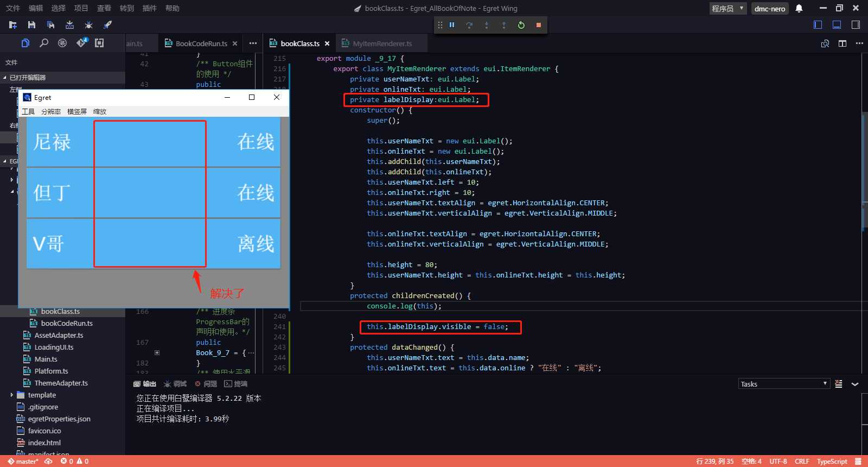Open the 插件 menu

tap(149, 8)
